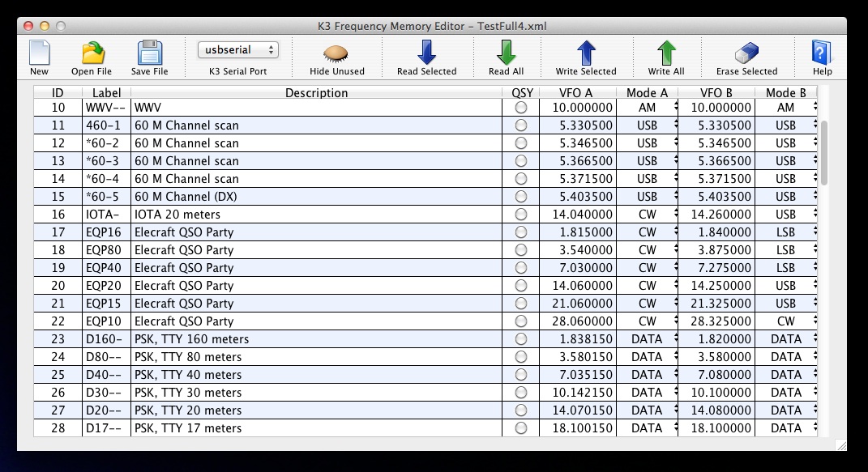
Task: Open the usbserial K3 Serial Port dropdown
Action: pos(238,49)
